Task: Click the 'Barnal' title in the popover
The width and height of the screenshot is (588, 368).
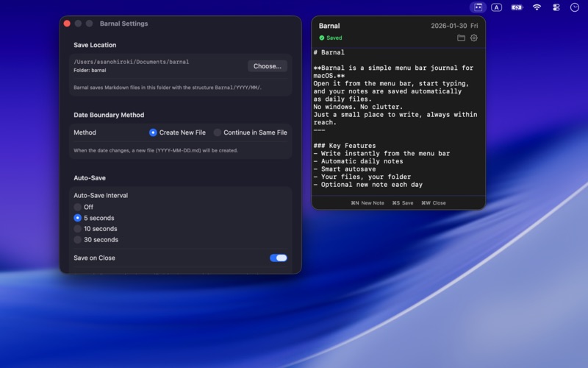Action: coord(329,26)
